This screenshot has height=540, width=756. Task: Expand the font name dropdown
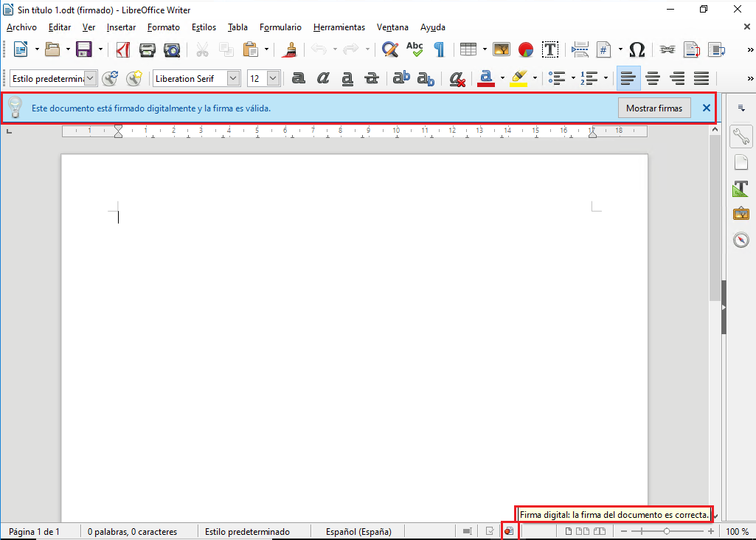233,78
